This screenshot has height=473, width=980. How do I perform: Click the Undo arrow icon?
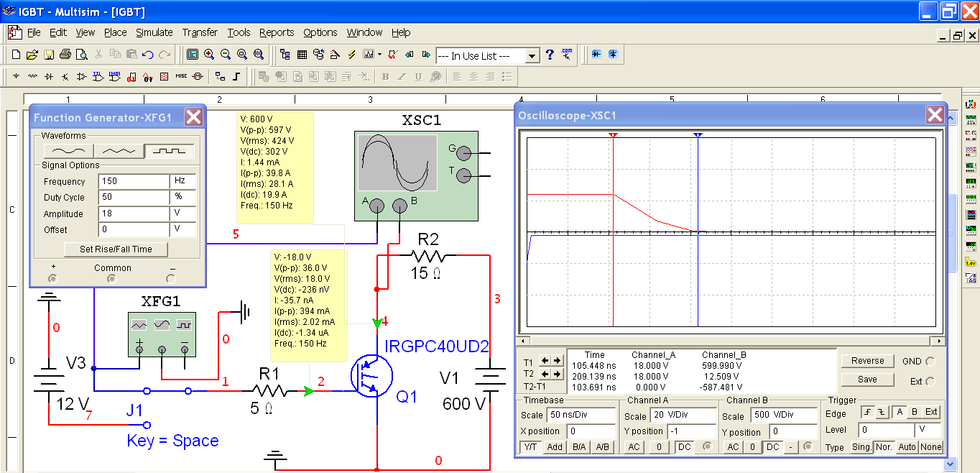[148, 55]
